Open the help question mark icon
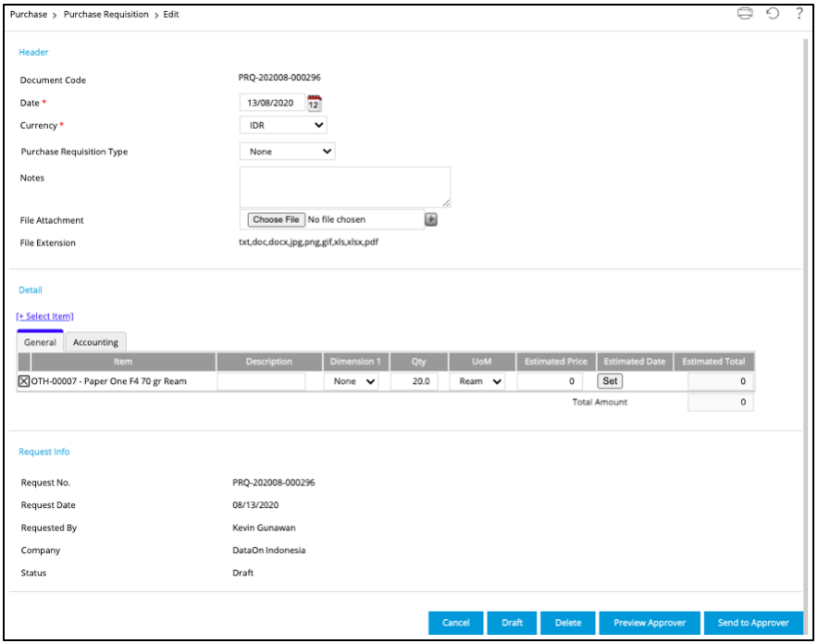The height and width of the screenshot is (644, 818). [799, 14]
